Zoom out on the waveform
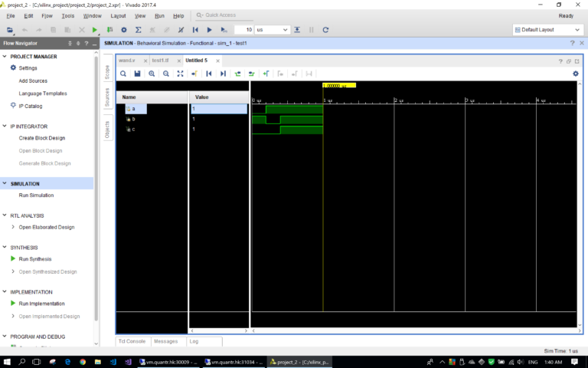 pos(165,74)
